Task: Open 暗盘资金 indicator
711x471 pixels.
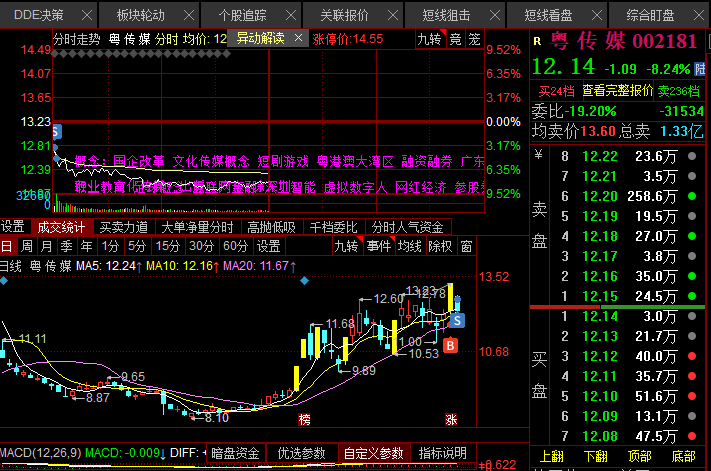Action: click(235, 453)
